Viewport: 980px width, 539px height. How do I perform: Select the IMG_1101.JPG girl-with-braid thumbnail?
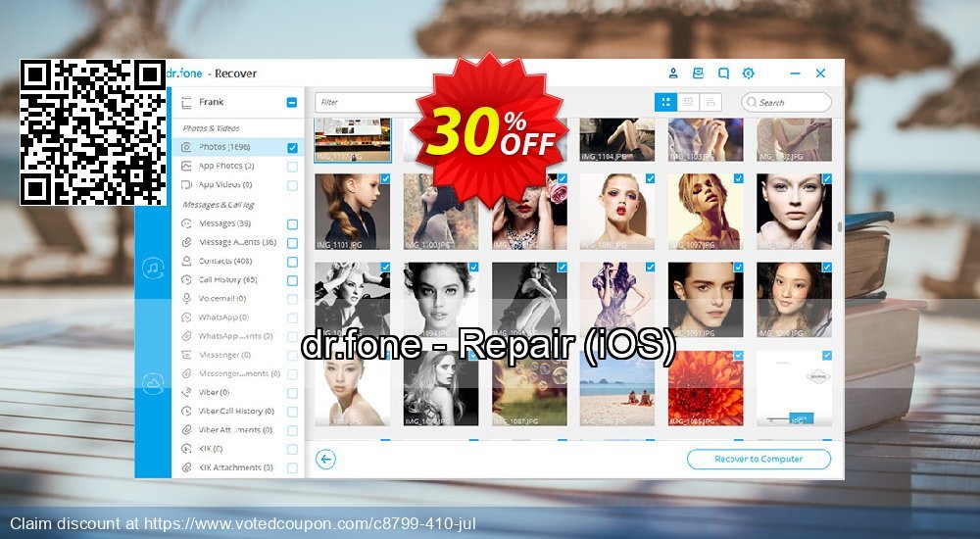tap(353, 212)
